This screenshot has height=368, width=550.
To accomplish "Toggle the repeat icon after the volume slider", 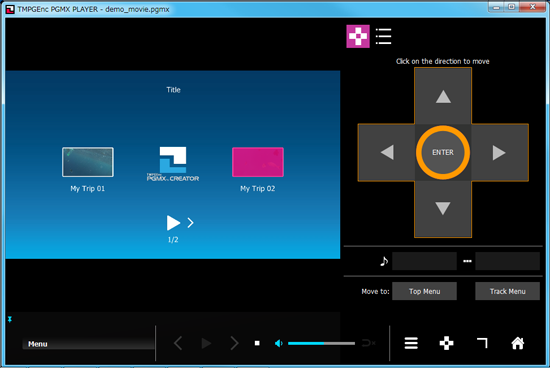I will tap(368, 343).
